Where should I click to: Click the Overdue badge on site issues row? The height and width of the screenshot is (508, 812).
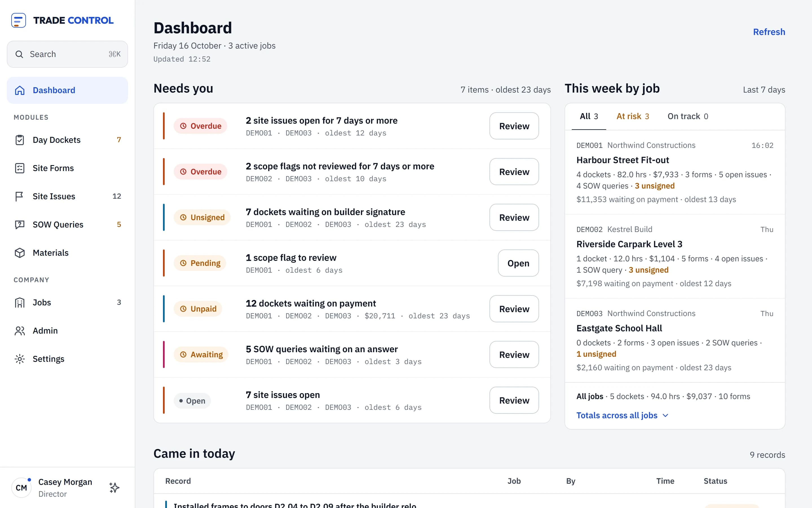200,126
